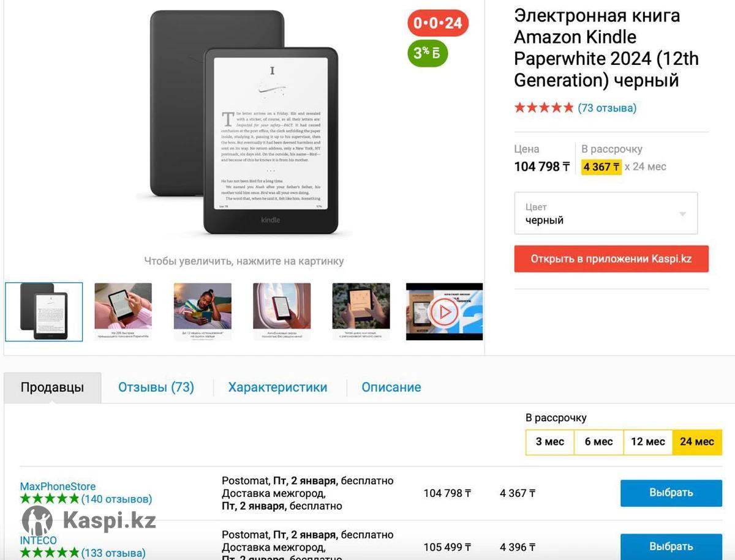Click Открыть в приложении Kaspi.kz button
The image size is (735, 560).
click(611, 259)
